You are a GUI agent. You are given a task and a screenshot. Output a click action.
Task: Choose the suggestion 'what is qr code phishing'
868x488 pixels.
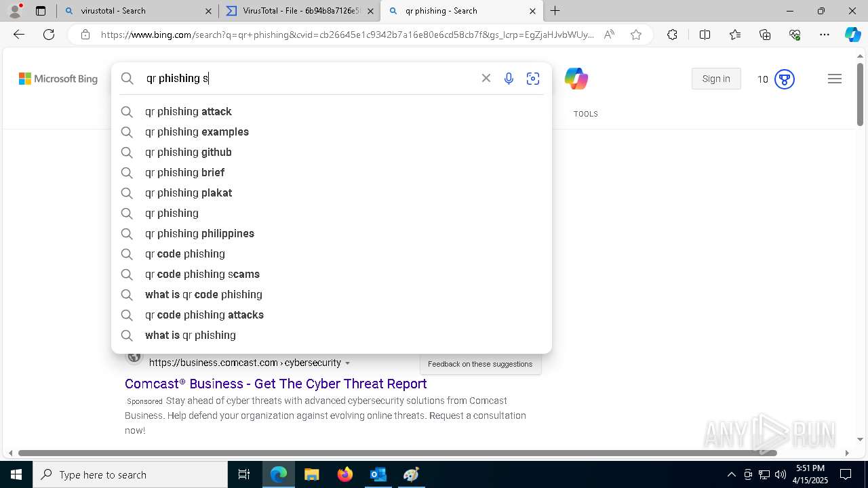pyautogui.click(x=331, y=294)
